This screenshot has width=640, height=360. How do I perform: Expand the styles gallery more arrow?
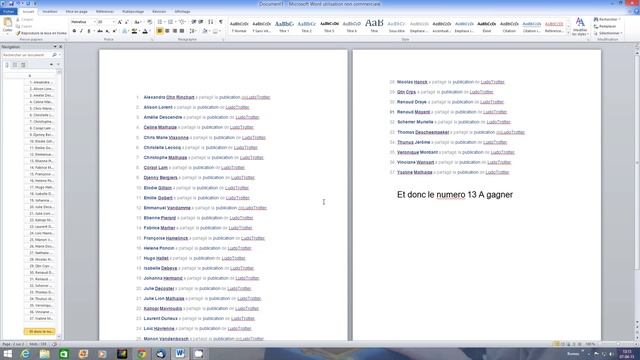568,32
